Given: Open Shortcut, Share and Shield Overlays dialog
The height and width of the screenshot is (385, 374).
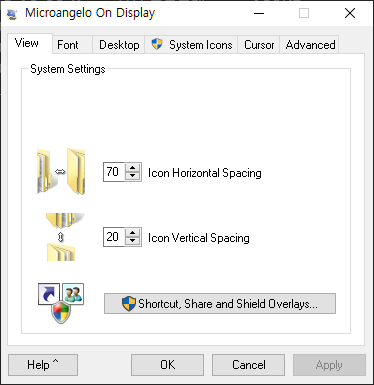Looking at the screenshot, I should (220, 304).
